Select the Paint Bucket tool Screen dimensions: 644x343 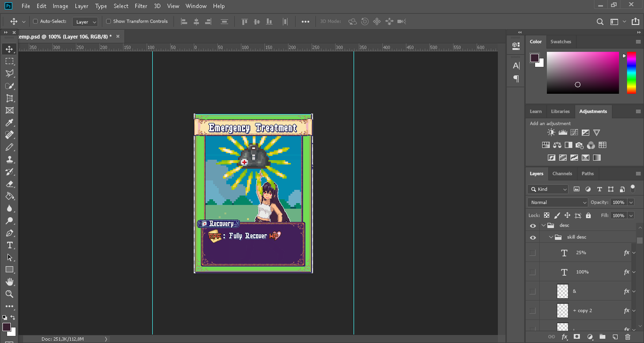(x=9, y=196)
